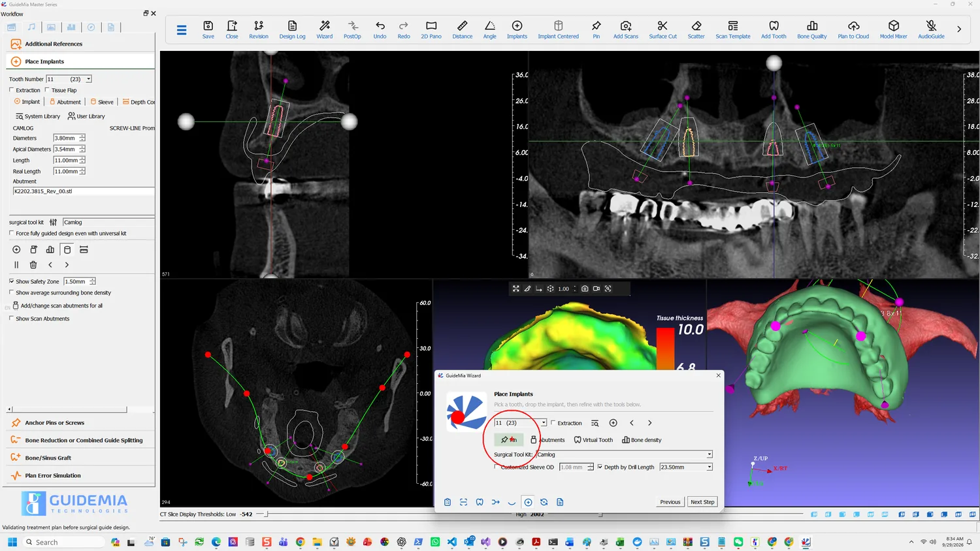Viewport: 980px width, 551px height.
Task: Adjust the CT Slice Low threshold slider
Action: [x=267, y=514]
